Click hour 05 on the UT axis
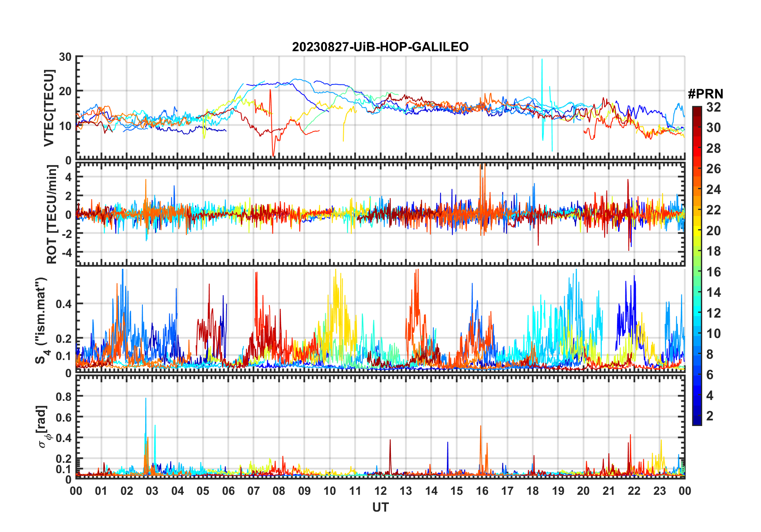Image resolution: width=761 pixels, height=532 pixels. (203, 491)
